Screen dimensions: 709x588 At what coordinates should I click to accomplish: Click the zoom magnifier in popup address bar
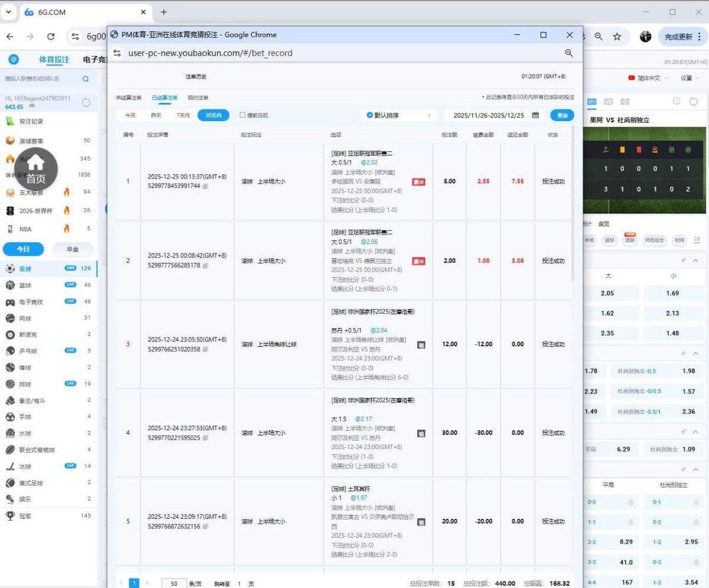coord(569,53)
